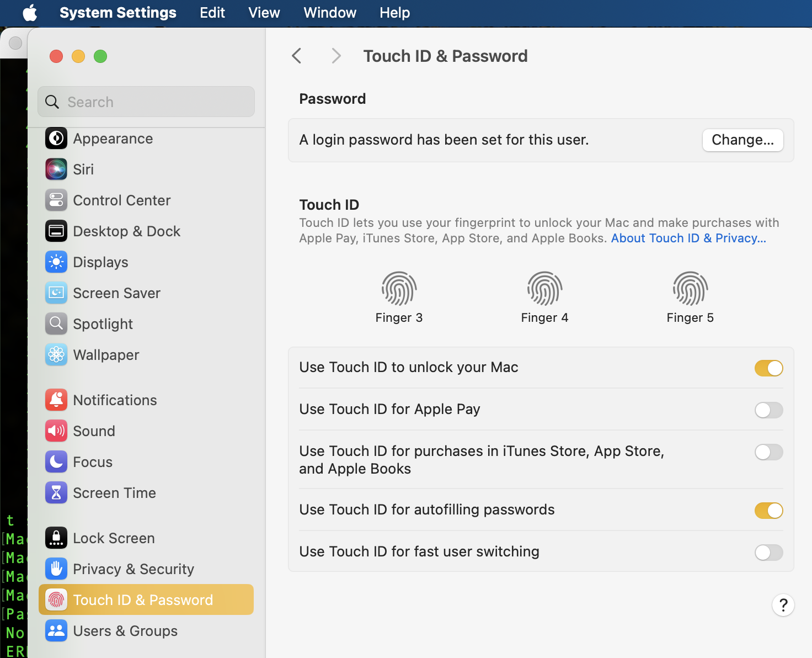Viewport: 812px width, 658px height.
Task: Click the Appearance label in sidebar
Action: (x=113, y=139)
